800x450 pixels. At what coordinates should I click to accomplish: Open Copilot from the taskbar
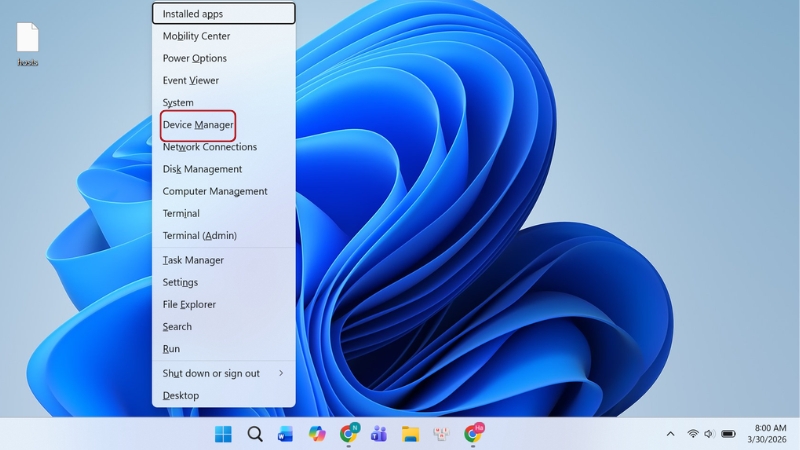coord(317,434)
